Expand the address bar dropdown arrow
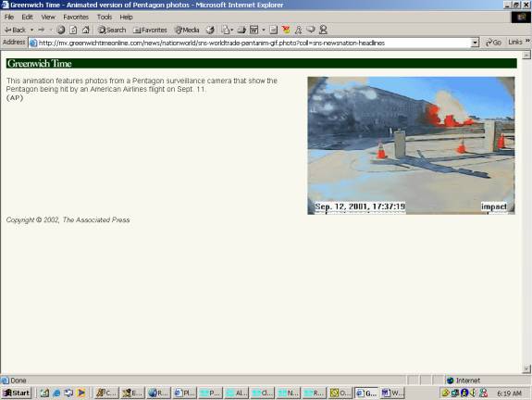 click(475, 43)
